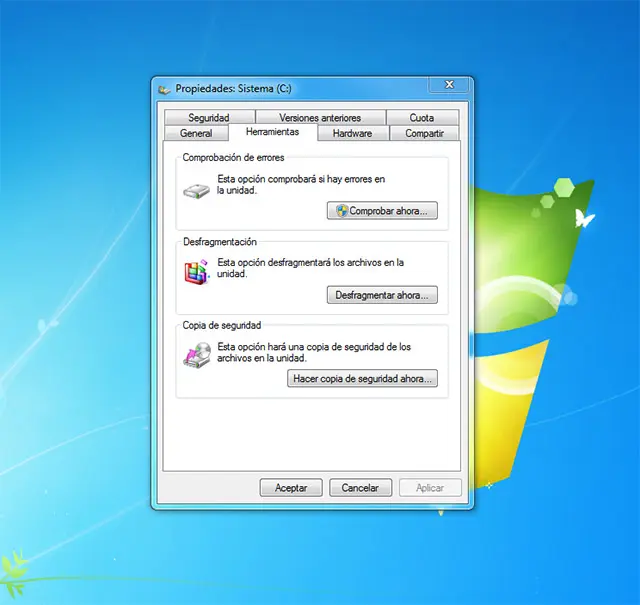This screenshot has height=605, width=640.
Task: Go to the General tab
Action: tap(196, 133)
